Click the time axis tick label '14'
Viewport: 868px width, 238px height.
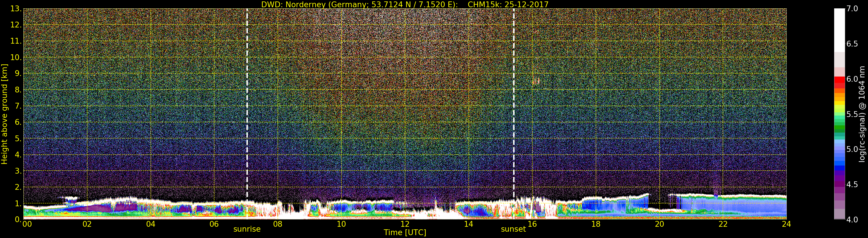[468, 224]
